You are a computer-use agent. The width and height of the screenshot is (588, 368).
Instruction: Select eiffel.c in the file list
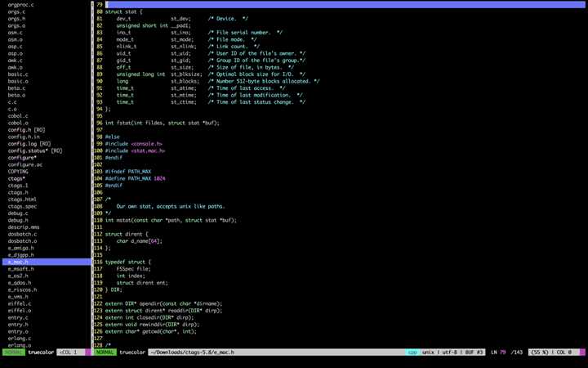(20, 303)
